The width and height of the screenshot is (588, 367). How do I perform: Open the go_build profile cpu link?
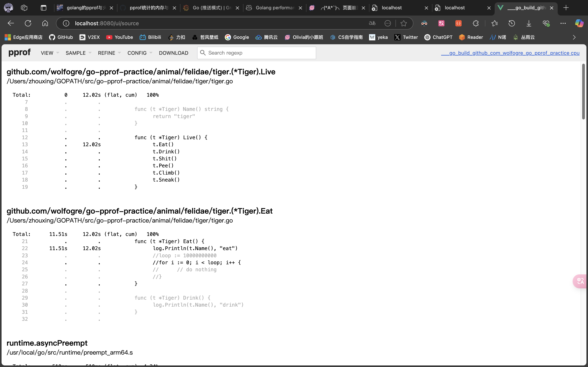tap(510, 53)
